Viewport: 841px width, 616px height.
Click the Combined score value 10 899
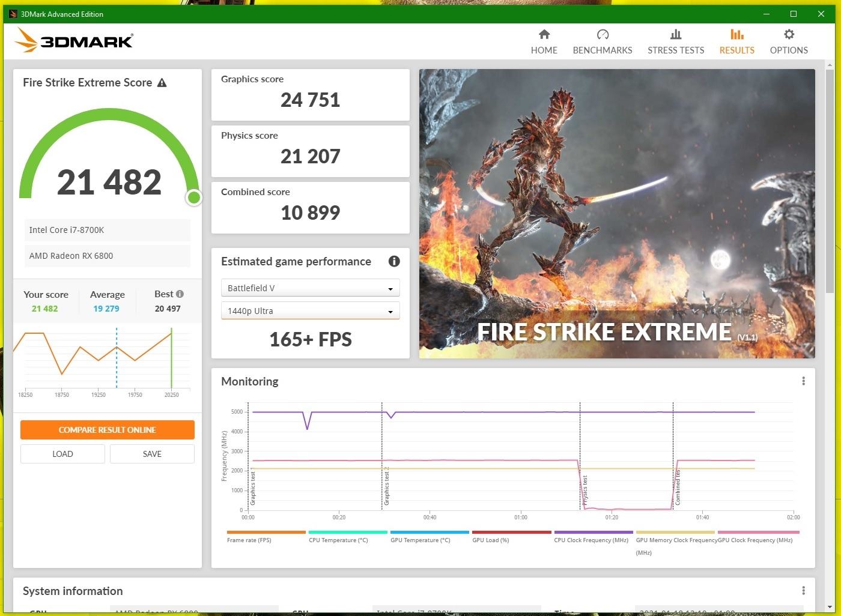click(x=311, y=213)
